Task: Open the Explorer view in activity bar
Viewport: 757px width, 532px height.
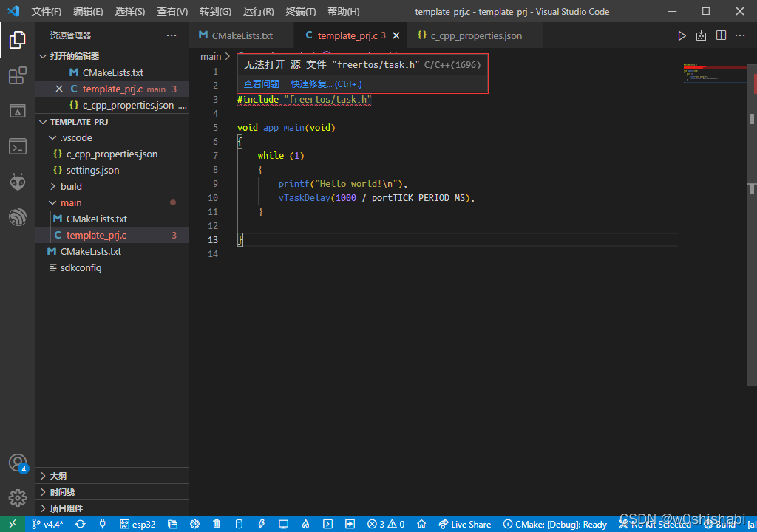Action: tap(18, 40)
